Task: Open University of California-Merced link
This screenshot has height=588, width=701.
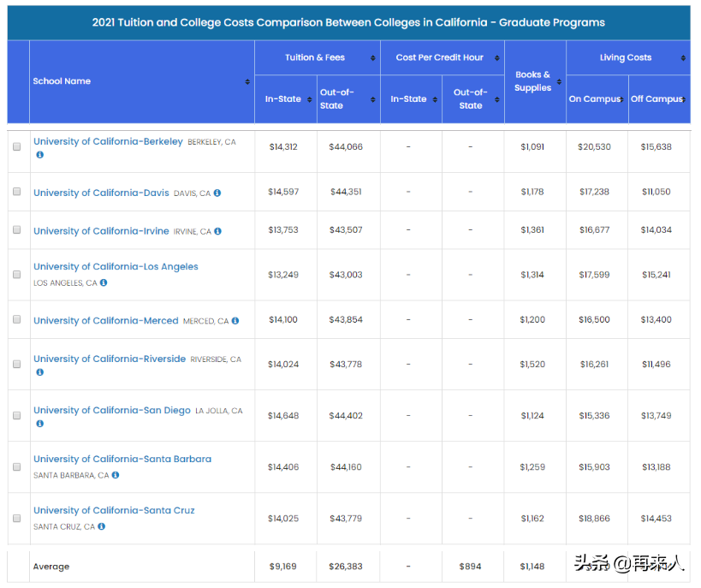Action: point(105,321)
